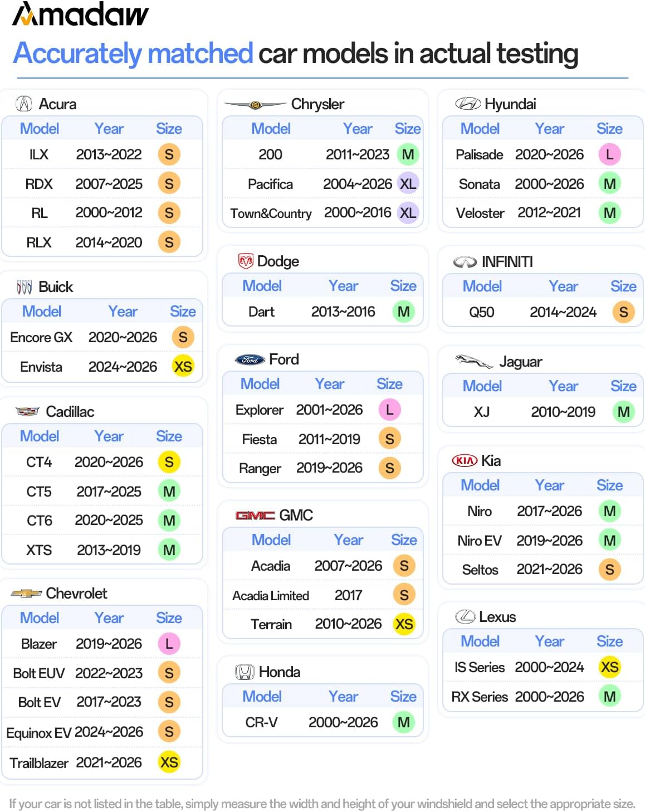645x812 pixels.
Task: Click the Chevrolet bowtie logo
Action: point(26,594)
